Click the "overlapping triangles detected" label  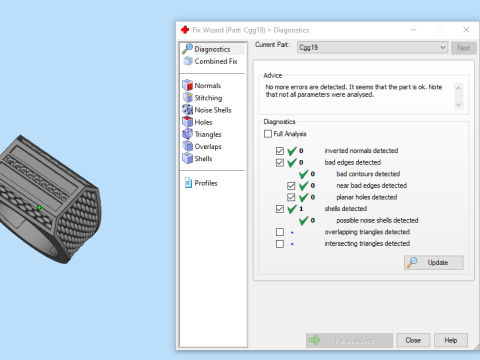[367, 232]
